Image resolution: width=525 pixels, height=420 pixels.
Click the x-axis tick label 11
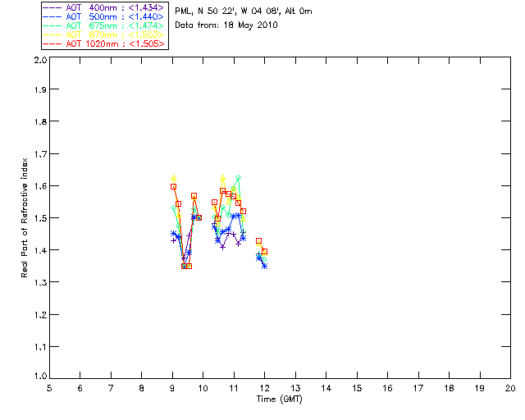234,388
